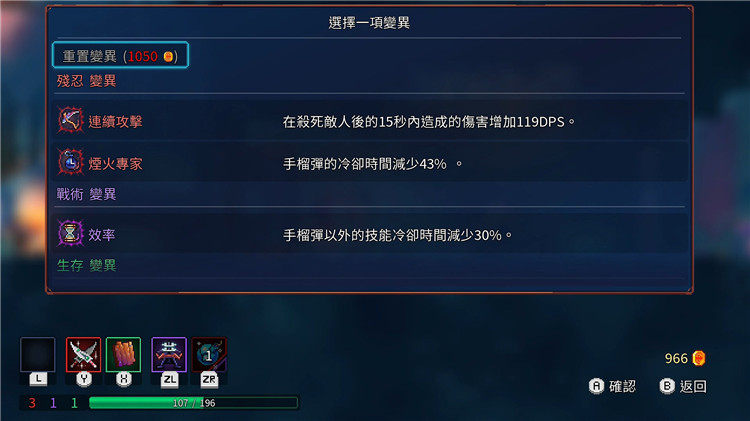Click the A 確認 confirm button
This screenshot has width=750, height=421.
pyautogui.click(x=612, y=386)
